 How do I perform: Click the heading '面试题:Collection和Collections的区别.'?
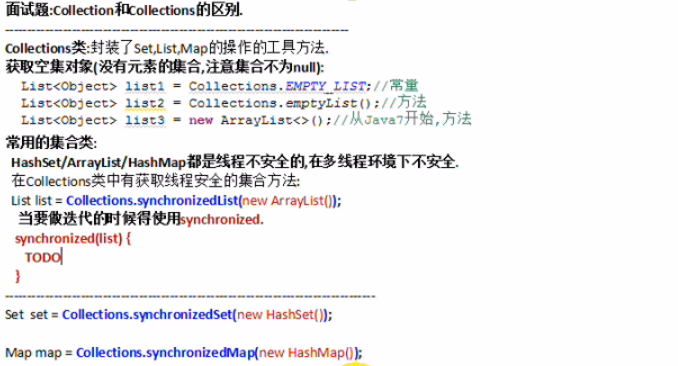124,10
